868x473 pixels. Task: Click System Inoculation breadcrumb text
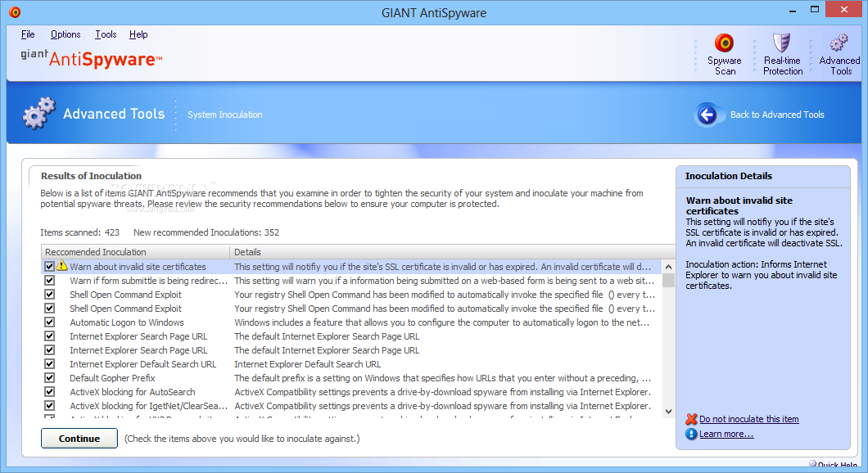pyautogui.click(x=224, y=115)
